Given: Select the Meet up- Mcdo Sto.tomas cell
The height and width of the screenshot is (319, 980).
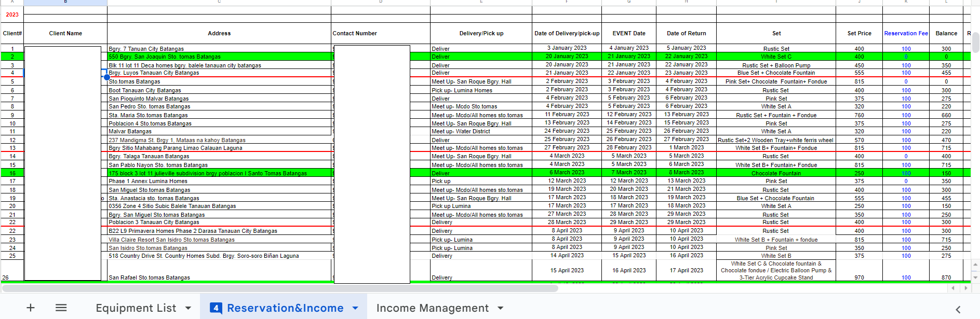Looking at the screenshot, I should 481,106.
